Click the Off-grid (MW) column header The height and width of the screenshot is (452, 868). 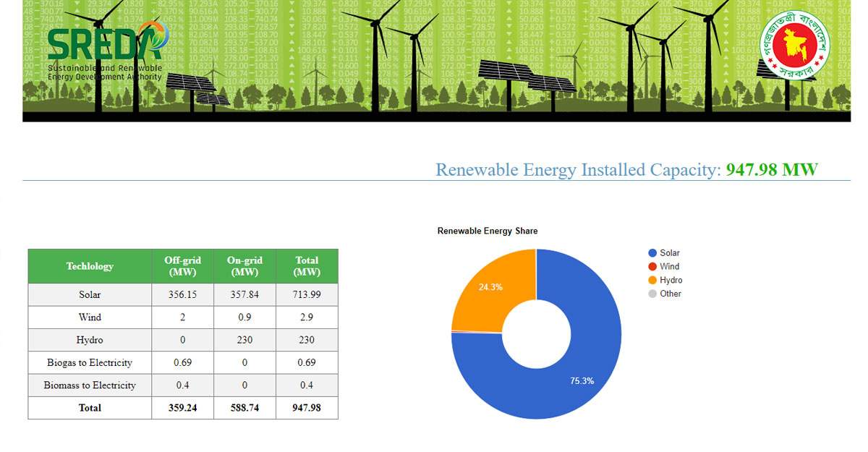[x=183, y=266]
